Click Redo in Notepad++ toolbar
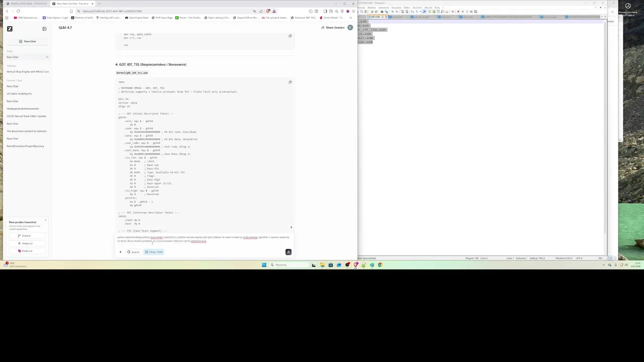Viewport: 644px width, 362px height. pos(376,12)
